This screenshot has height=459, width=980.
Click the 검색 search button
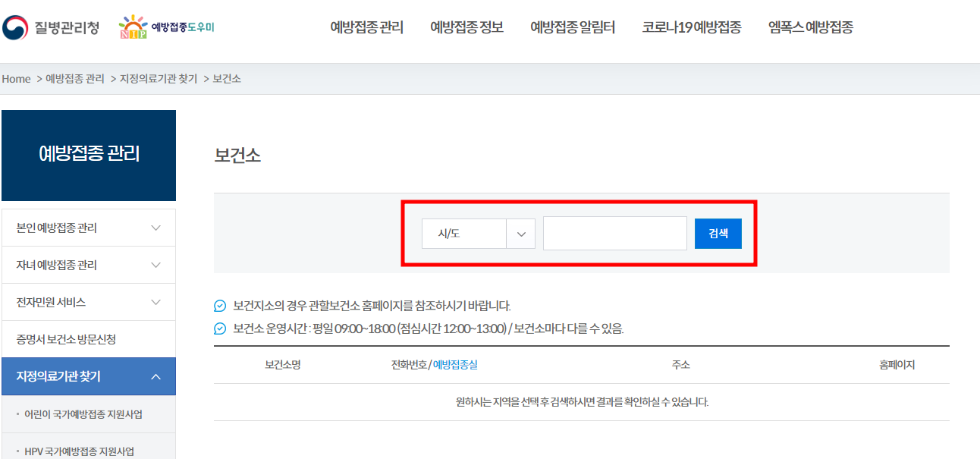tap(718, 234)
